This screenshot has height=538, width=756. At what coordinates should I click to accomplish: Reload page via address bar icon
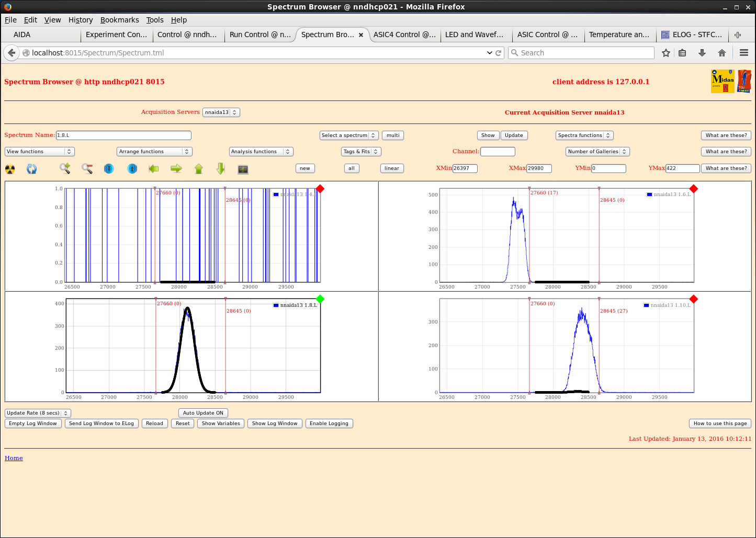point(499,53)
